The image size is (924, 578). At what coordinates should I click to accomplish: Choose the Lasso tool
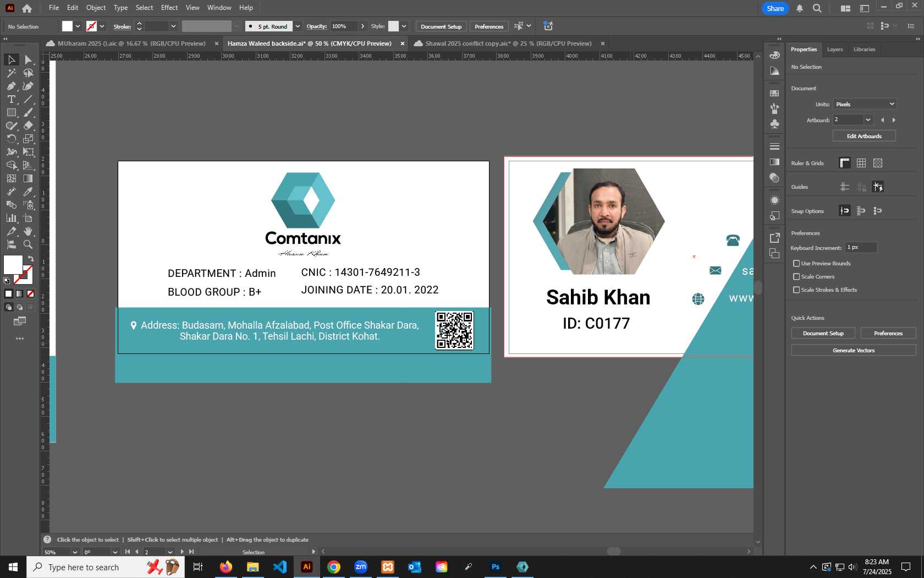pyautogui.click(x=28, y=73)
